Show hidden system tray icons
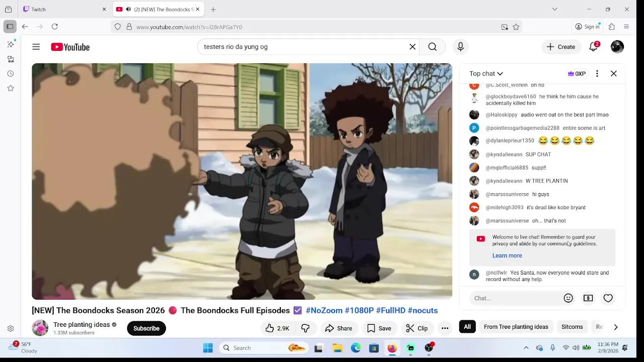 (526, 348)
